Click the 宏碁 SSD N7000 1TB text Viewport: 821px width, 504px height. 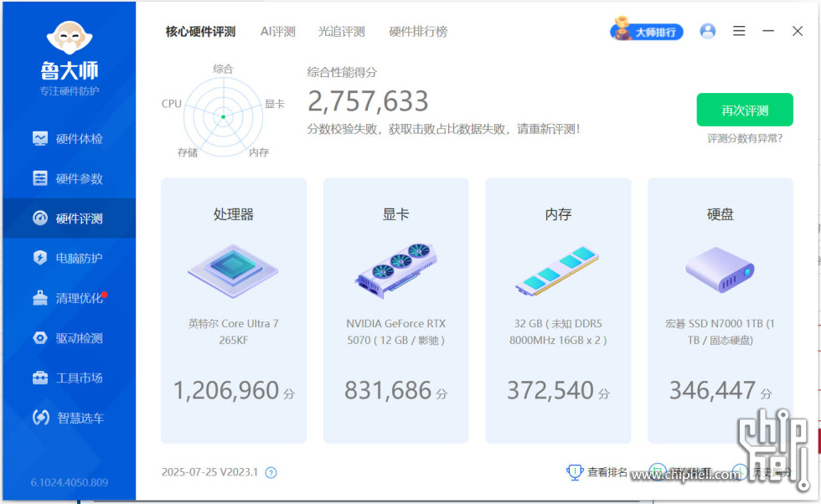click(x=720, y=332)
